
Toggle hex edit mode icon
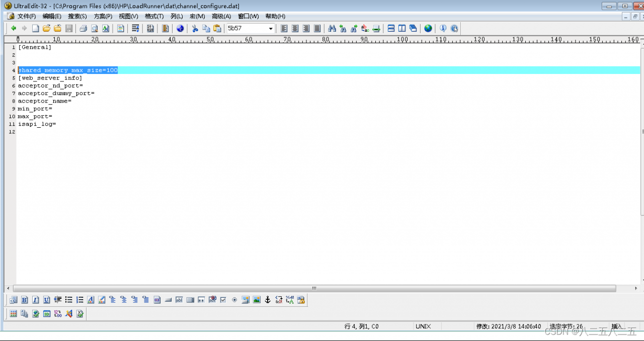[x=150, y=29]
